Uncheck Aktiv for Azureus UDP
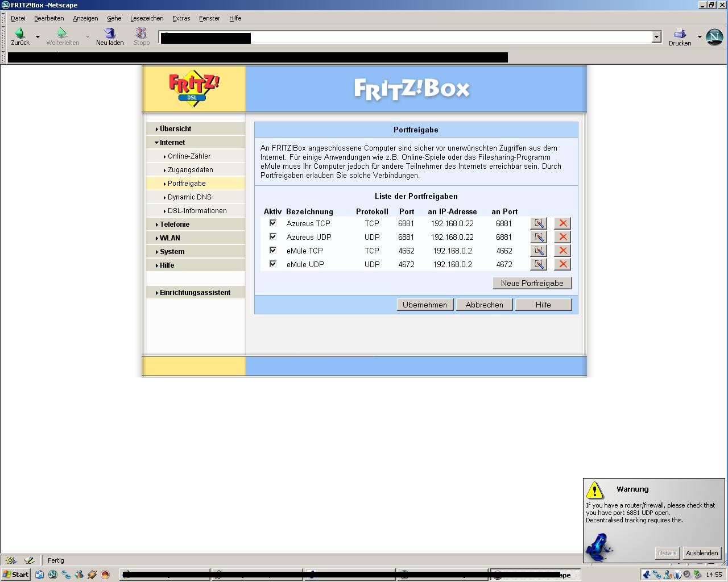 click(x=273, y=236)
